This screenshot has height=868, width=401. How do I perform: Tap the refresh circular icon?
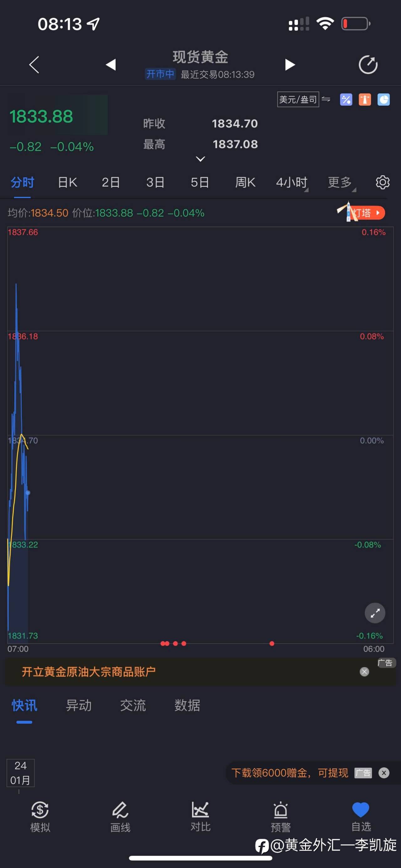(368, 64)
